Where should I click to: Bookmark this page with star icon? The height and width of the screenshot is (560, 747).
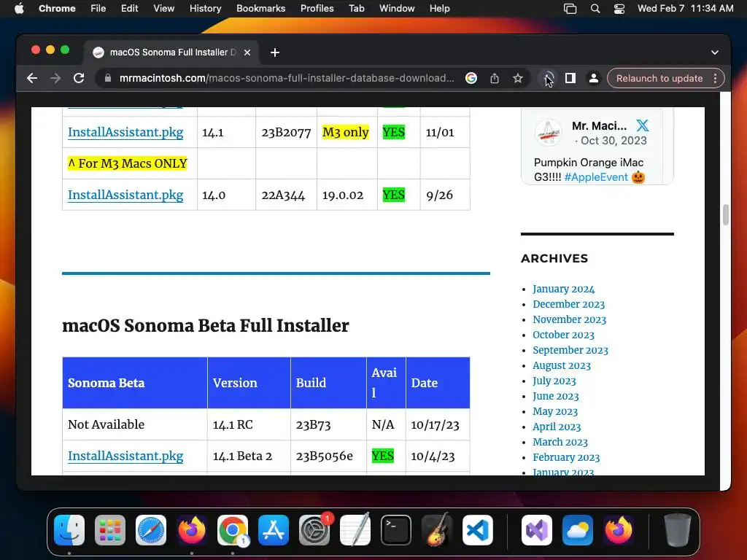[x=518, y=78]
